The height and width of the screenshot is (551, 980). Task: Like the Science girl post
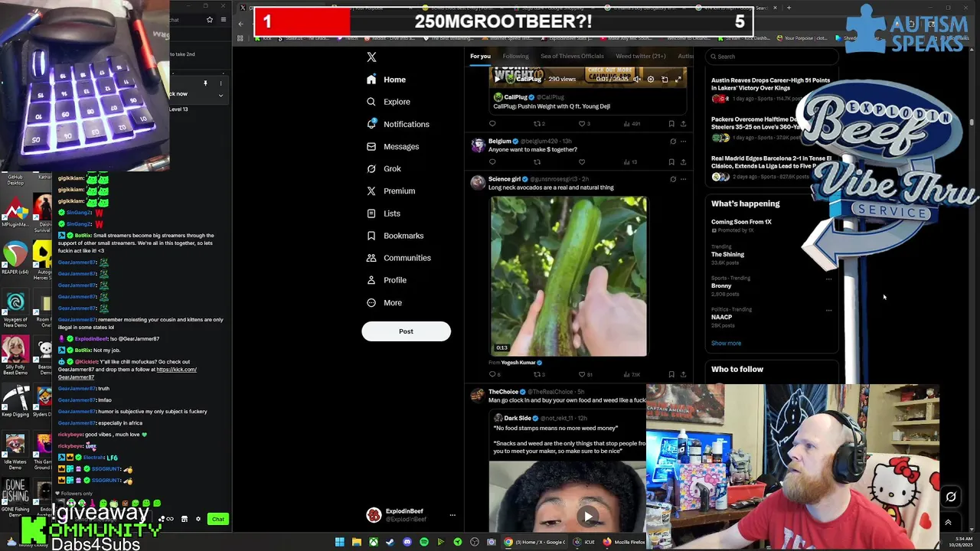coord(582,375)
